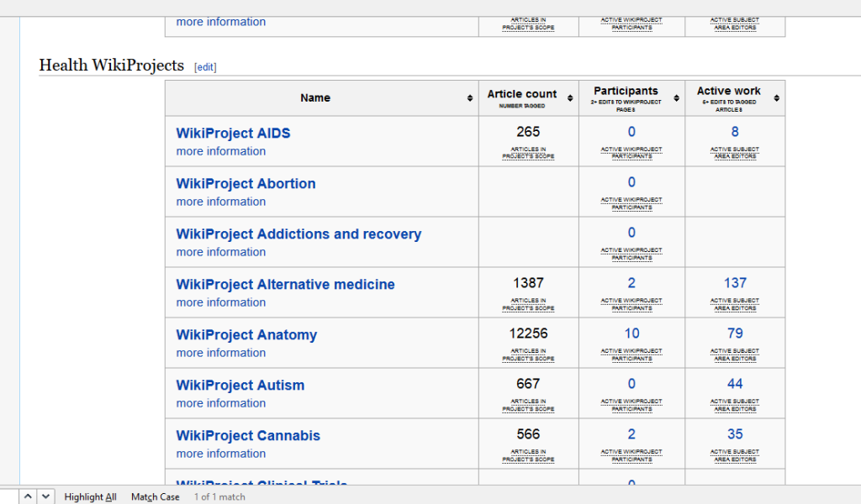
Task: Sort by Active work column arrows
Action: [x=776, y=98]
